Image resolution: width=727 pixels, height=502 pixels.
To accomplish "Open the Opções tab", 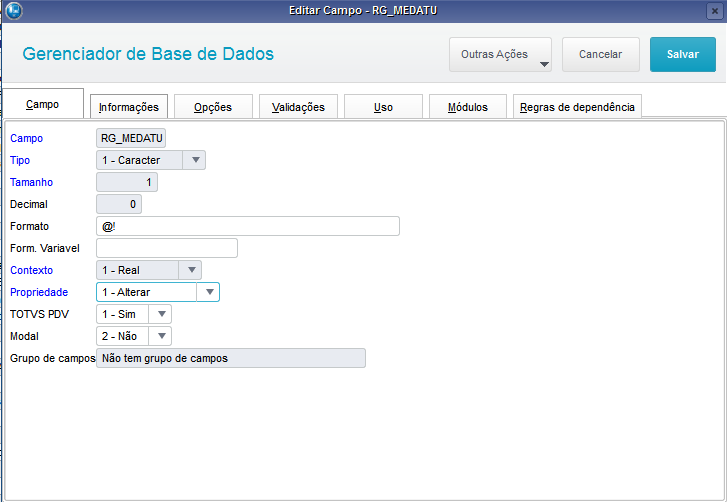I will (213, 107).
